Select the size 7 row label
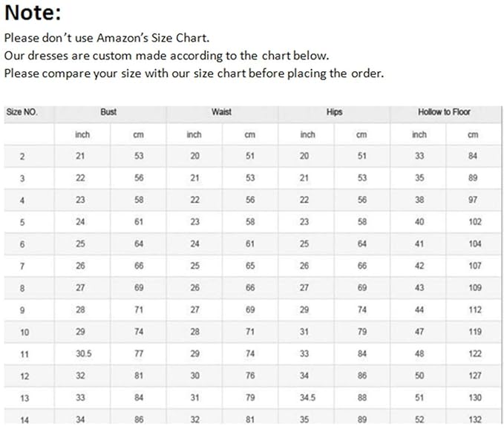The width and height of the screenshot is (504, 435). tap(22, 266)
